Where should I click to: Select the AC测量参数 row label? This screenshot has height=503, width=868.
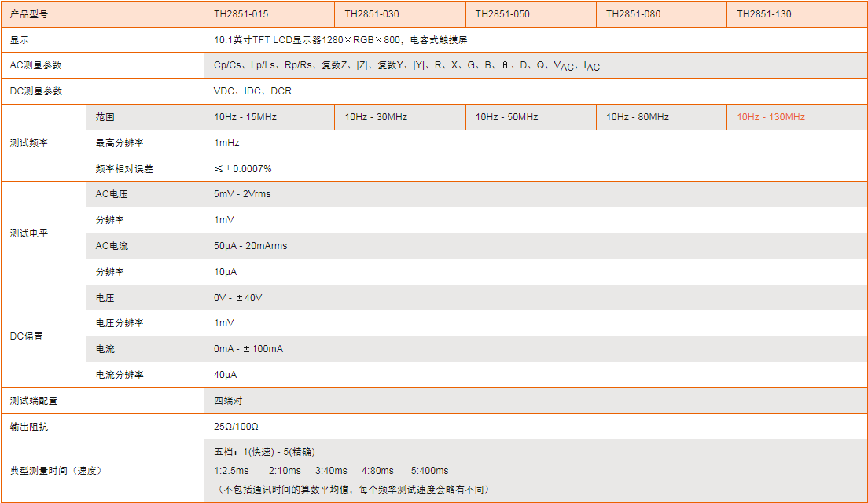pyautogui.click(x=35, y=65)
